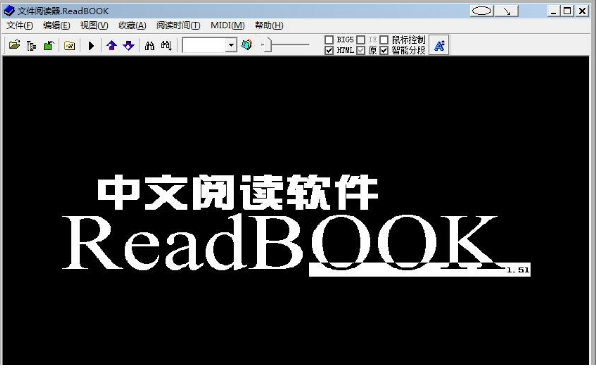Close the ReadBOOK window
This screenshot has width=596, height=379.
(582, 11)
